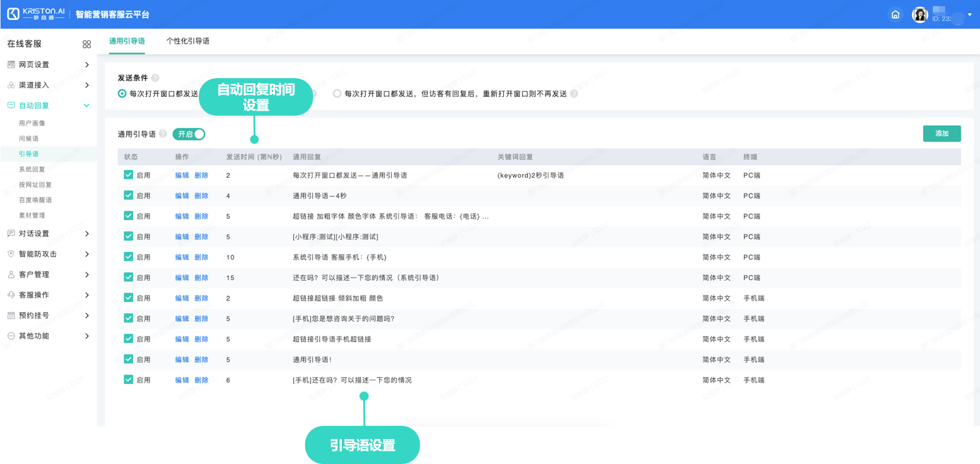
Task: Click the KRISTON.AI logo
Action: (x=36, y=14)
